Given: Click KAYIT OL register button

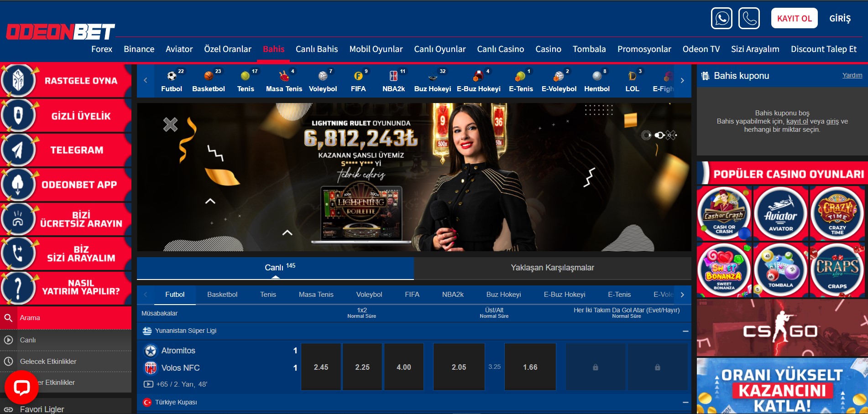Looking at the screenshot, I should pos(795,18).
